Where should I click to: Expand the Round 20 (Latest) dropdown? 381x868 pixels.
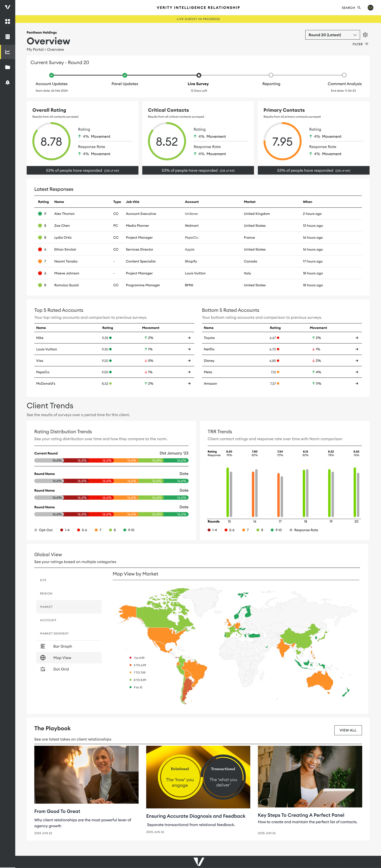tap(332, 35)
